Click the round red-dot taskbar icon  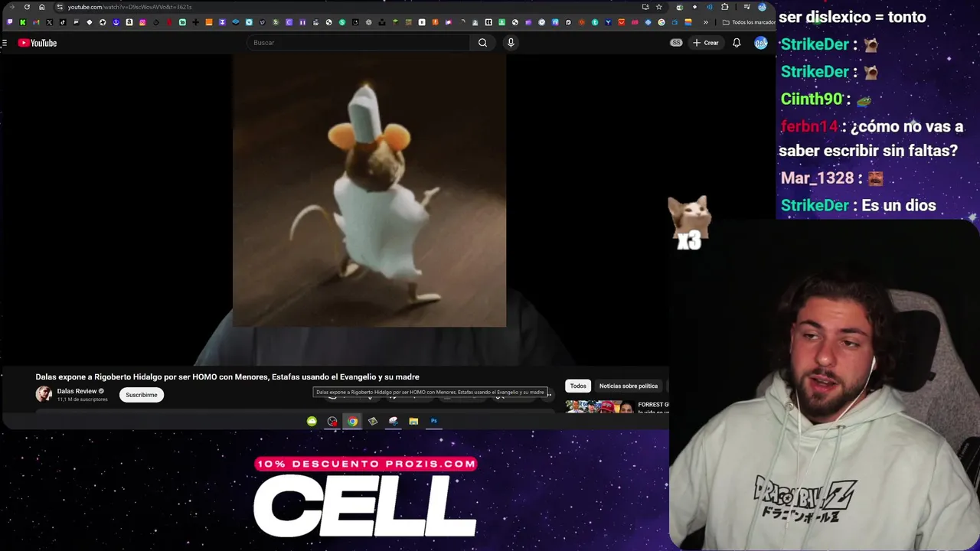332,421
